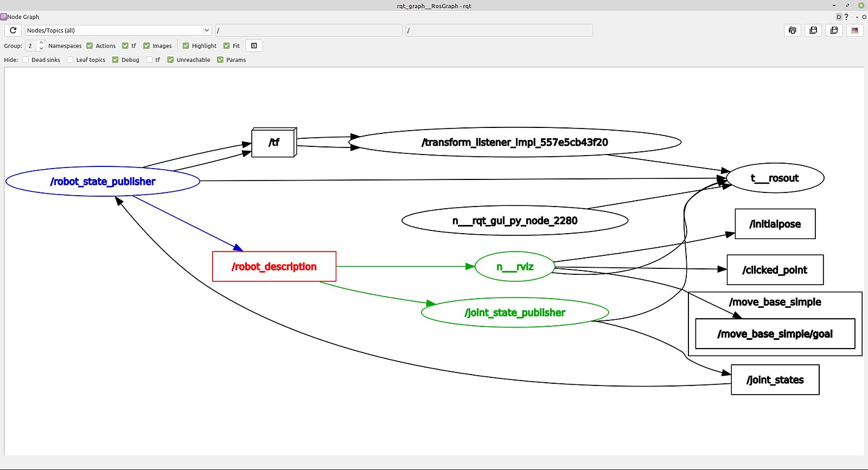Screen dimensions: 868x470
Task: Select the /robot_description topic box
Action: [x=274, y=267]
